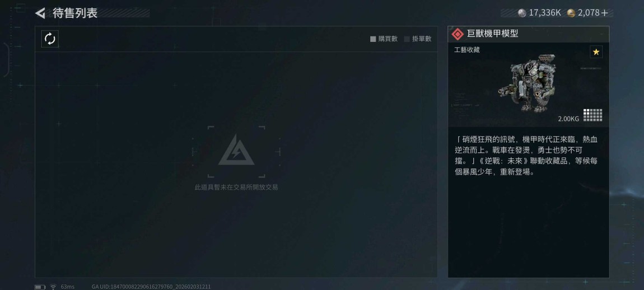Click the 待售列表 page title
The image size is (644, 290).
[75, 13]
